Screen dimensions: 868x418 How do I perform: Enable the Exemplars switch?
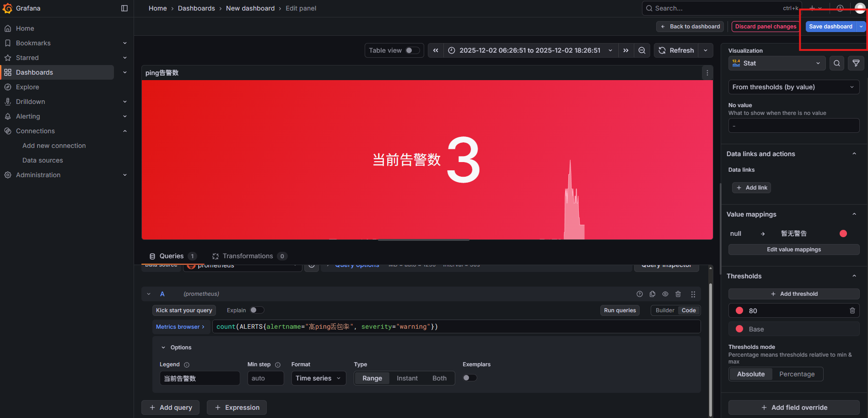pos(469,378)
